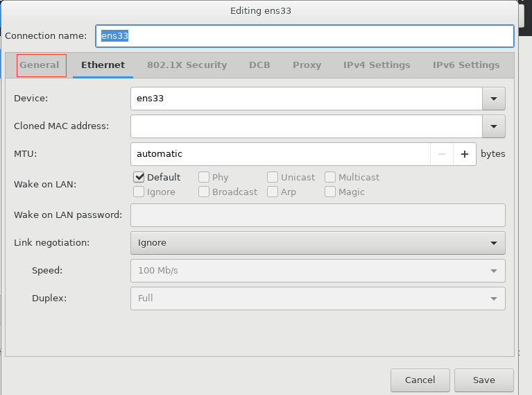
Task: Toggle the Multicast Wake on LAN checkbox
Action: tap(330, 177)
